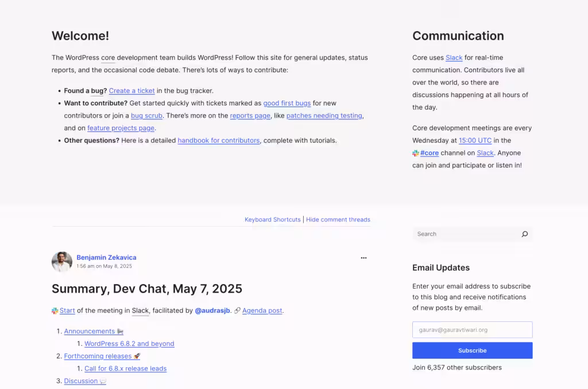This screenshot has width=588, height=389.
Task: Open the Create a ticket link
Action: pyautogui.click(x=131, y=91)
